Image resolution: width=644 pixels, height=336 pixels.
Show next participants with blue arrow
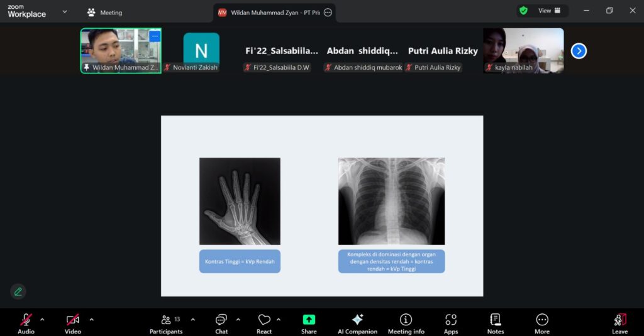point(579,51)
